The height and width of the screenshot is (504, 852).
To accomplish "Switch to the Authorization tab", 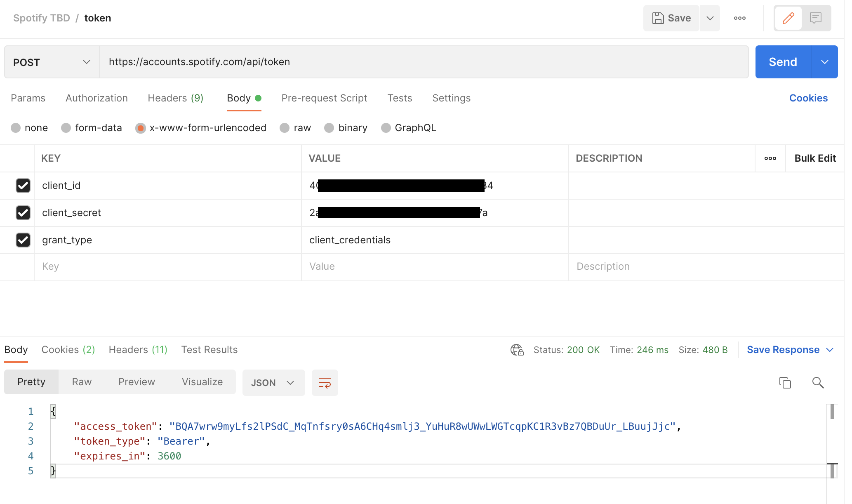I will click(96, 98).
